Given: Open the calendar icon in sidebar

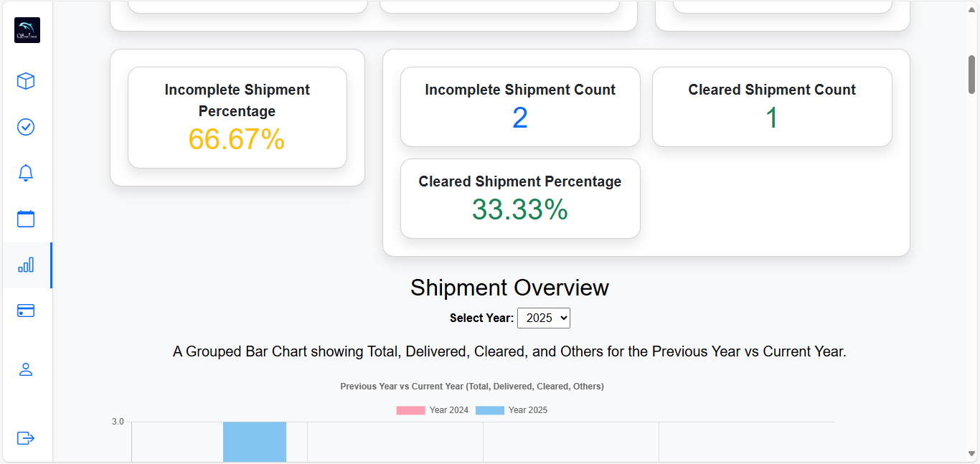Looking at the screenshot, I should (x=26, y=219).
